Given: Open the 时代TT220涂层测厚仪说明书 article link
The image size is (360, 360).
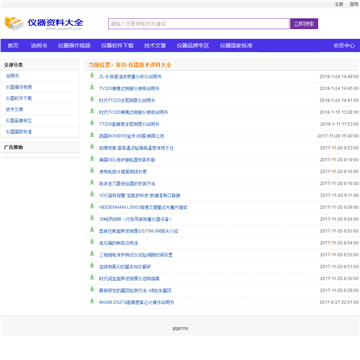Looking at the screenshot, I should click(x=127, y=100).
